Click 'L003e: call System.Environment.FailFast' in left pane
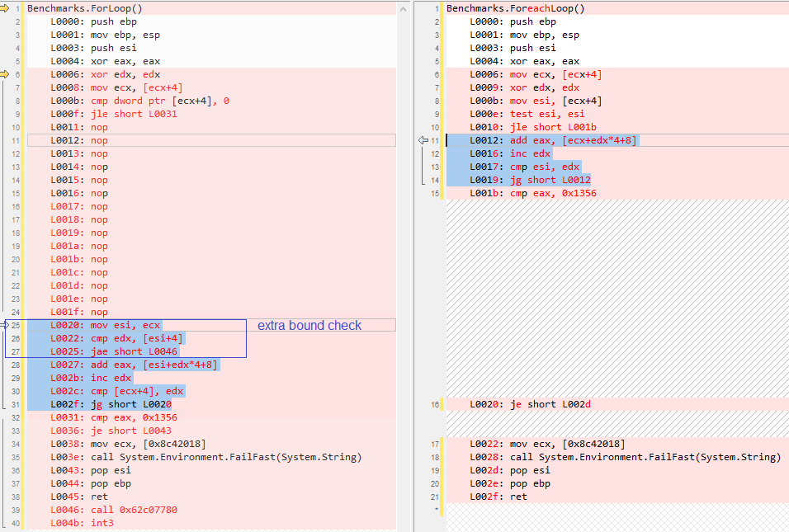 tap(206, 457)
